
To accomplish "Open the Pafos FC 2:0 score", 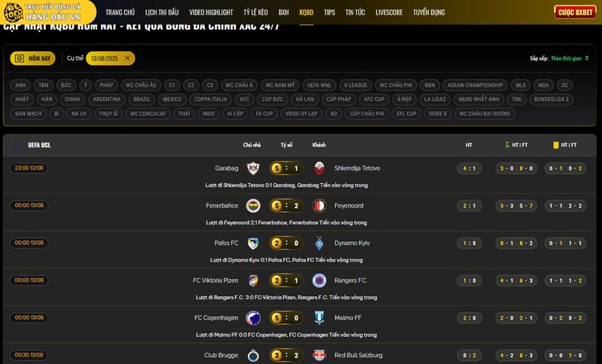I will (x=286, y=243).
